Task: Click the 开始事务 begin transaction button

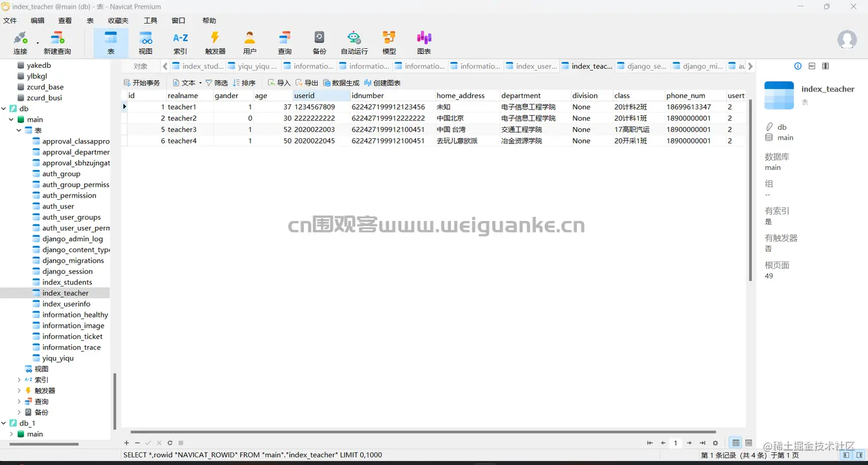Action: click(x=142, y=83)
